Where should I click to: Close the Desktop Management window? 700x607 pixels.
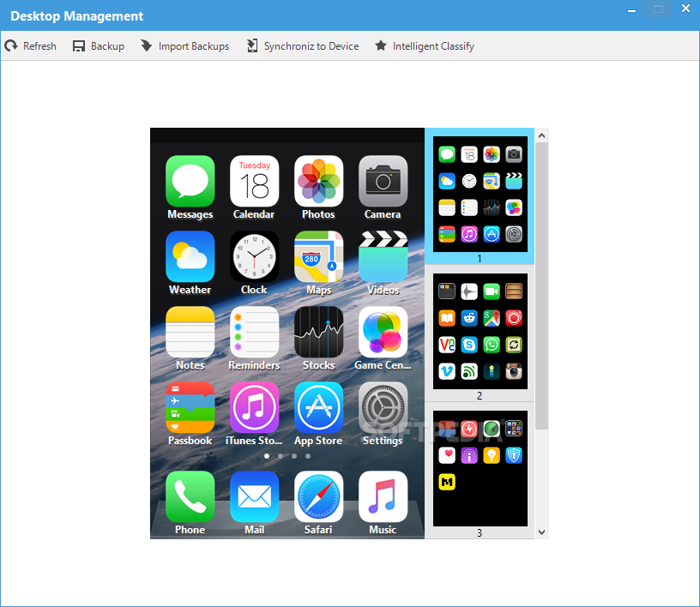pyautogui.click(x=685, y=8)
